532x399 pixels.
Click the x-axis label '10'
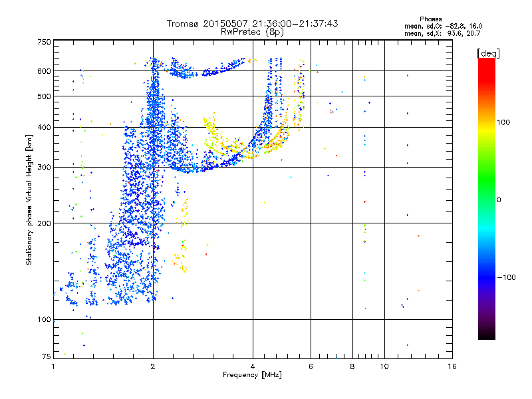tap(384, 366)
